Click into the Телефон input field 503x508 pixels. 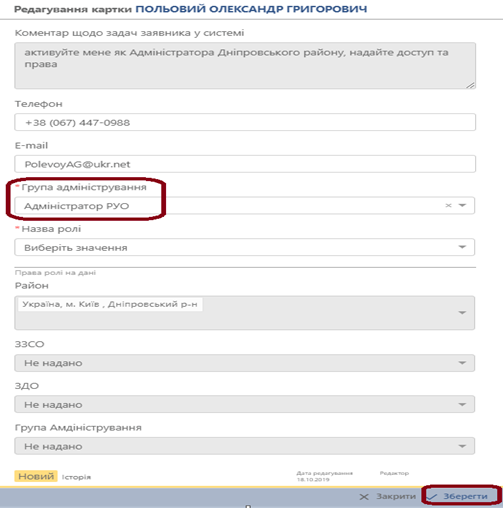245,122
